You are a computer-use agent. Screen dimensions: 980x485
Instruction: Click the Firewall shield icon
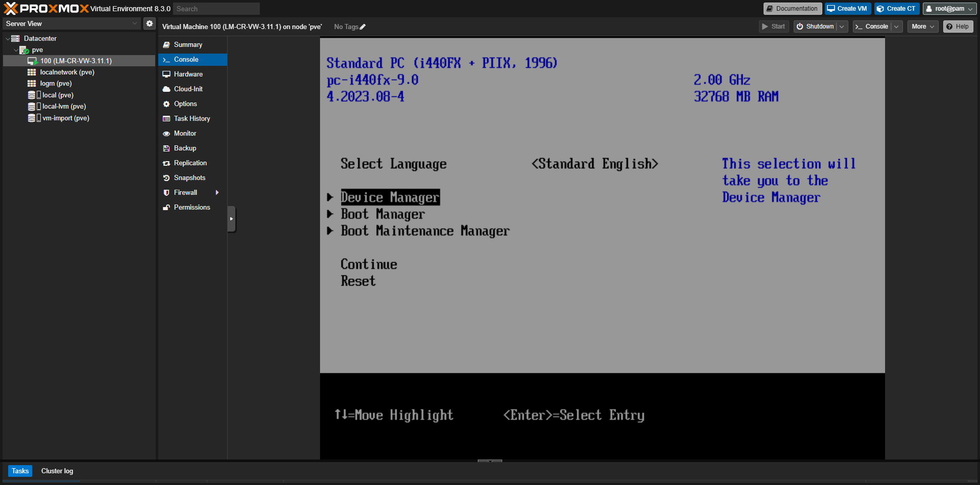[x=167, y=192]
